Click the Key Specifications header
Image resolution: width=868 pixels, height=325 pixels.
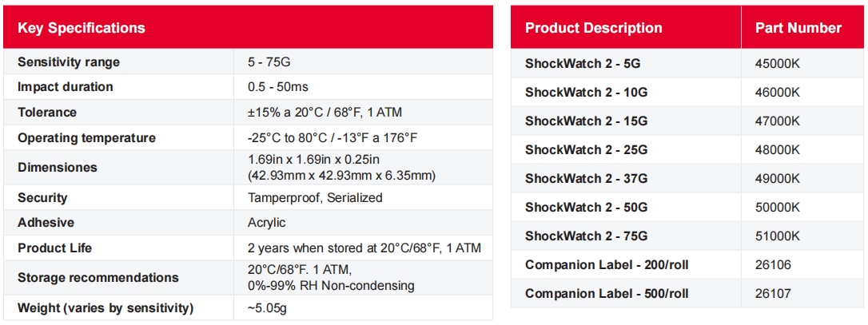click(x=82, y=28)
